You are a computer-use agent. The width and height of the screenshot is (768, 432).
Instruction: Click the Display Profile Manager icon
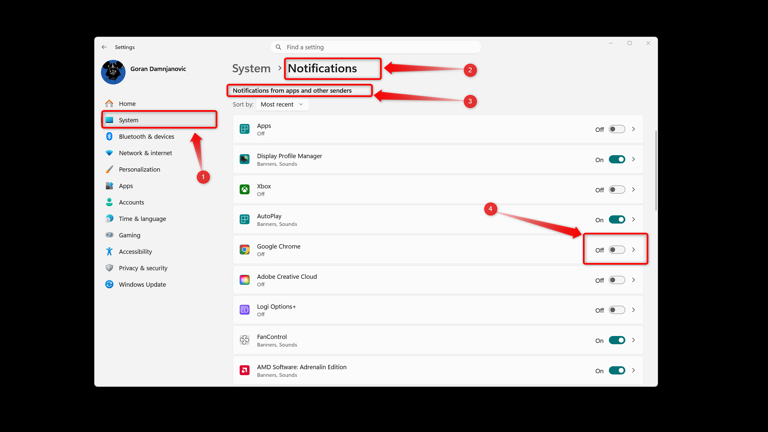pyautogui.click(x=244, y=159)
